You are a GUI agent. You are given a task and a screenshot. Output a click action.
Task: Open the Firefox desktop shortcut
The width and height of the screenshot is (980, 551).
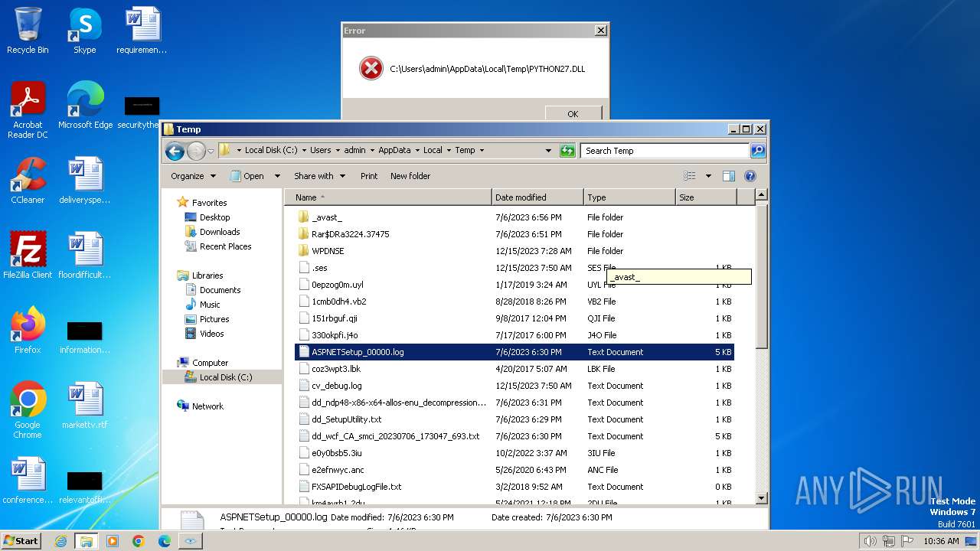[28, 331]
